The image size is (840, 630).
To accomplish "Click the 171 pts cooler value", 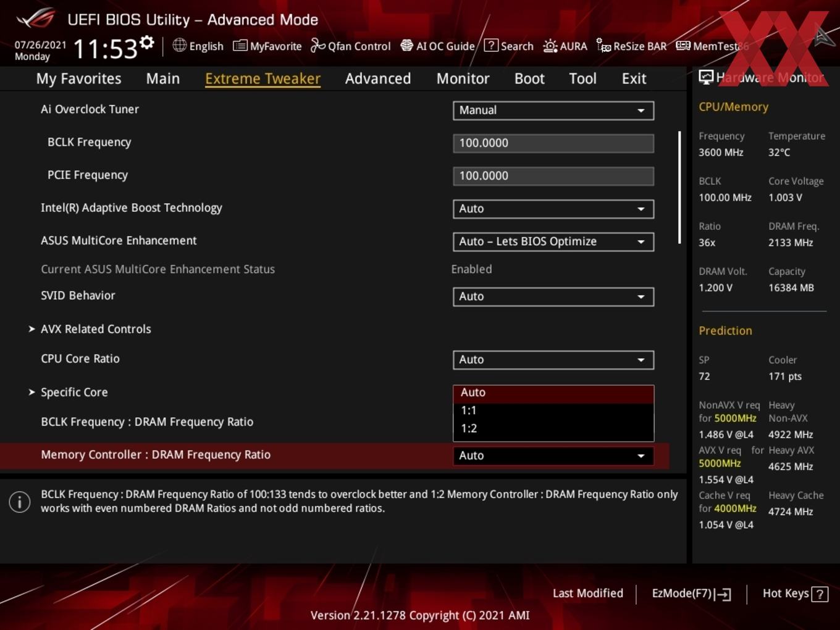I will pyautogui.click(x=785, y=376).
